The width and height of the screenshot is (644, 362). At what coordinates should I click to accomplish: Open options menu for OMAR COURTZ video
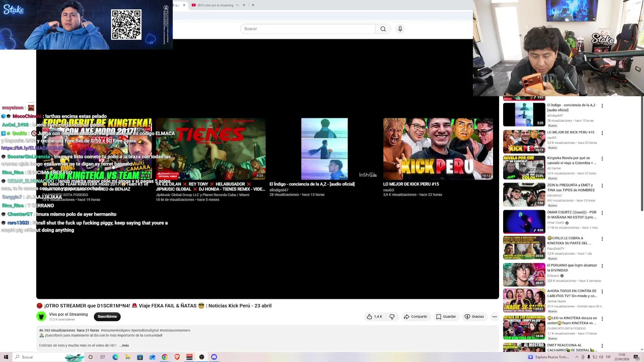pos(602,213)
